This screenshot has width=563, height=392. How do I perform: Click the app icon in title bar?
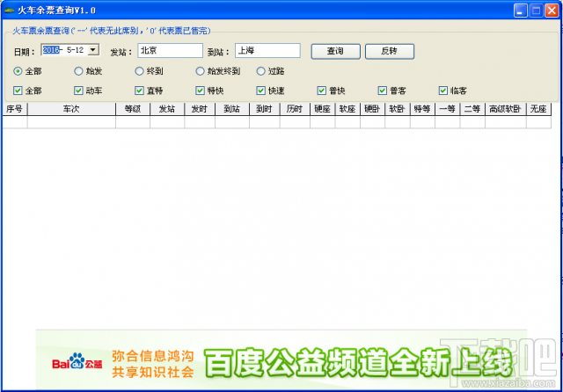[x=9, y=11]
